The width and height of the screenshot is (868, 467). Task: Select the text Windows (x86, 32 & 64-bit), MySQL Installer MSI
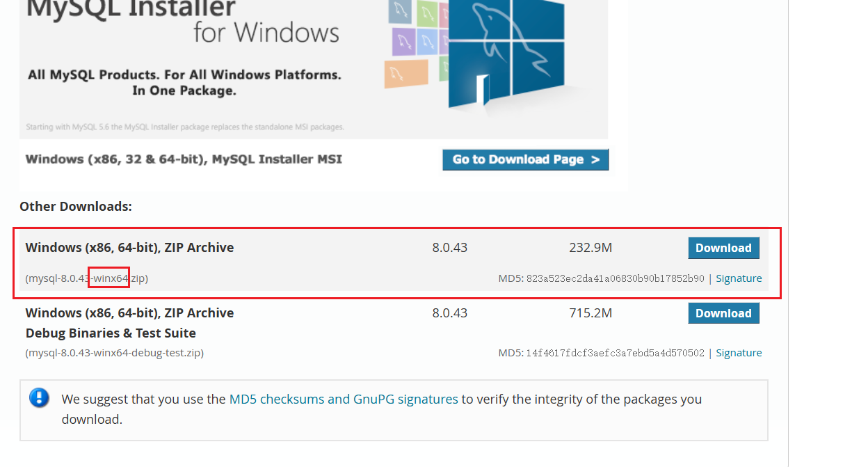[x=184, y=159]
